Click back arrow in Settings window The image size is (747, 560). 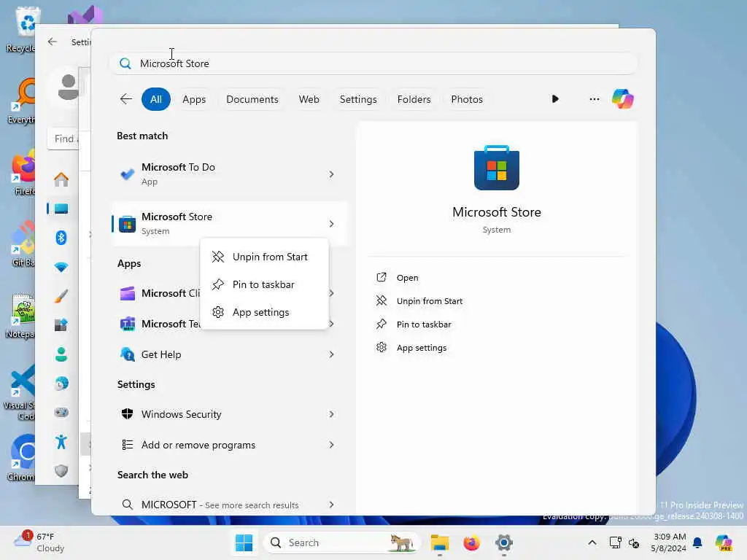coord(53,42)
